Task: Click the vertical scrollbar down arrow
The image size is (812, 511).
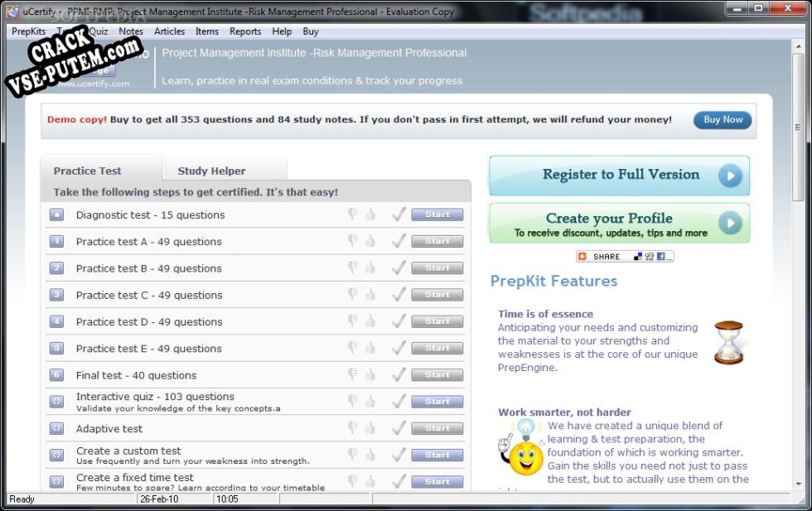Action: click(x=798, y=484)
